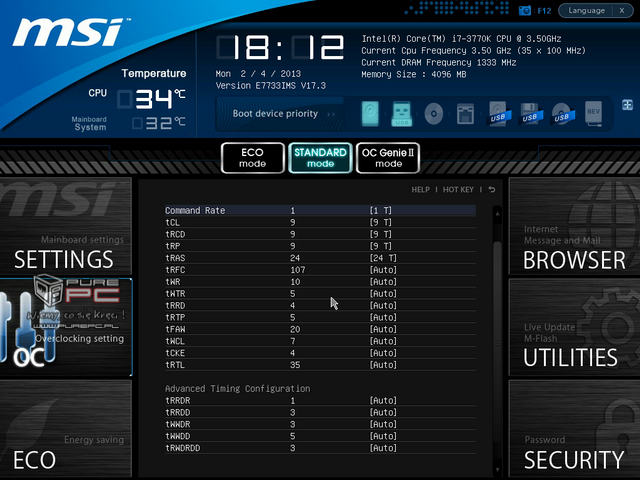Open the SETTINGS mainboard section
This screenshot has width=640, height=480.
(66, 226)
